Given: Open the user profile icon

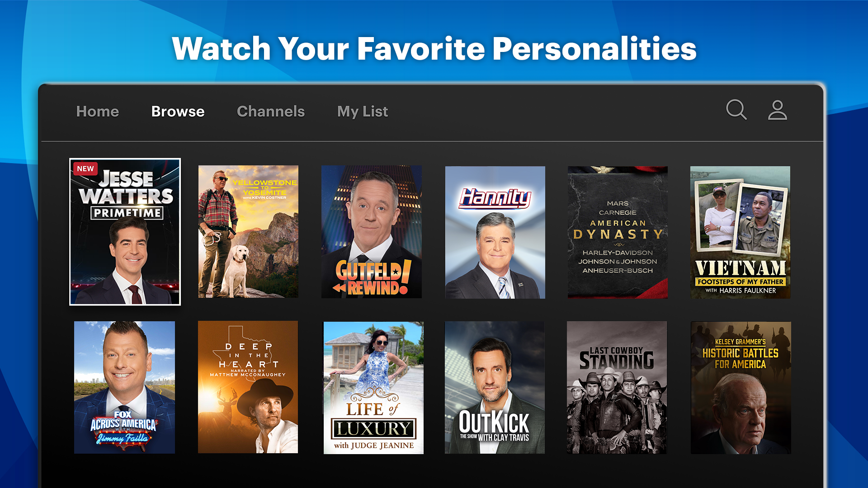Looking at the screenshot, I should (x=777, y=110).
